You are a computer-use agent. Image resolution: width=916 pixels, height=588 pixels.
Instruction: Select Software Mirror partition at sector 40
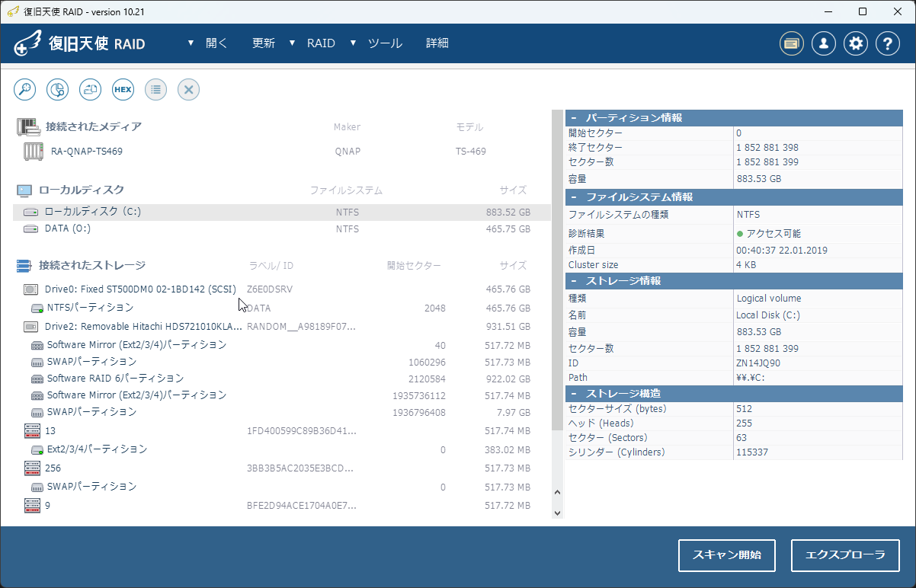(282, 345)
